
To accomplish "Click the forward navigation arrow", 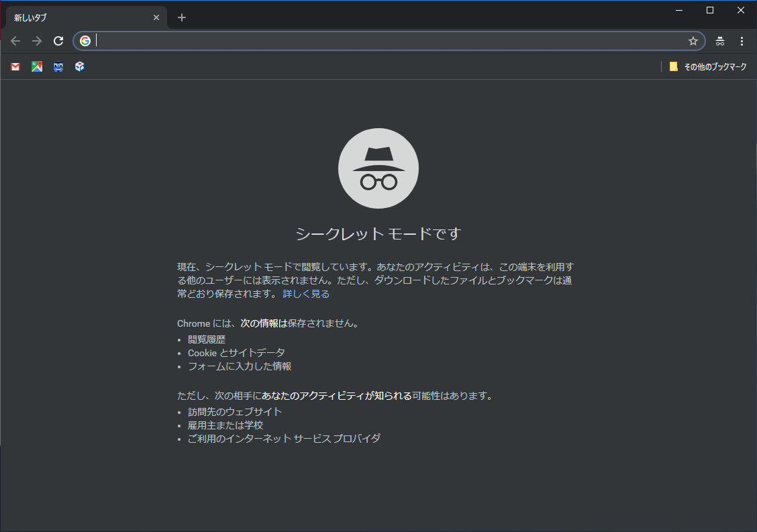I will pyautogui.click(x=37, y=41).
